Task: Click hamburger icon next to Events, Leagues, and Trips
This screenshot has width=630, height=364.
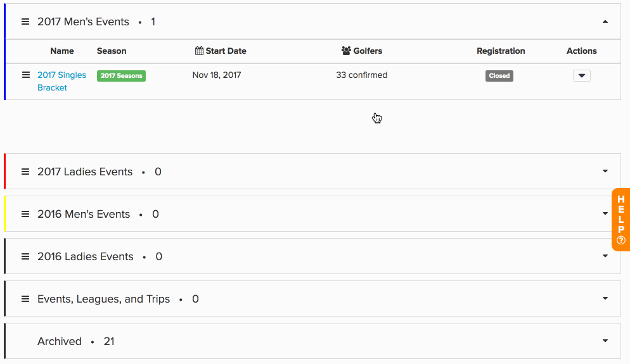Action: pos(25,299)
